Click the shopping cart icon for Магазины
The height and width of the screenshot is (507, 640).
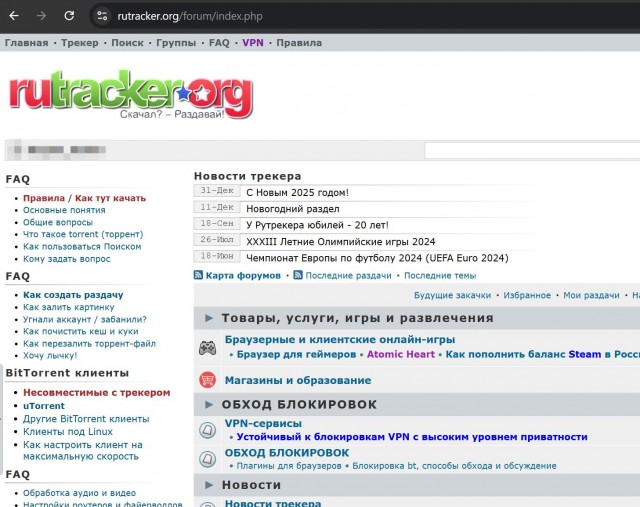pos(207,380)
